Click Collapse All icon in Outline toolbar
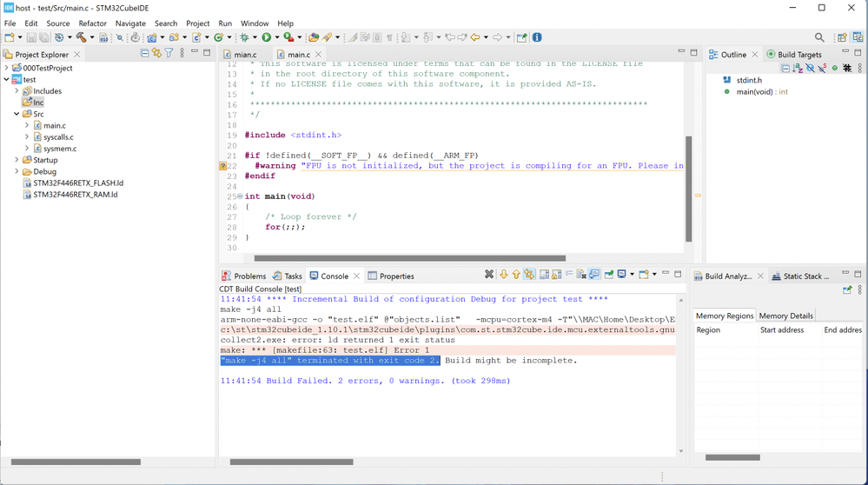 click(x=785, y=68)
